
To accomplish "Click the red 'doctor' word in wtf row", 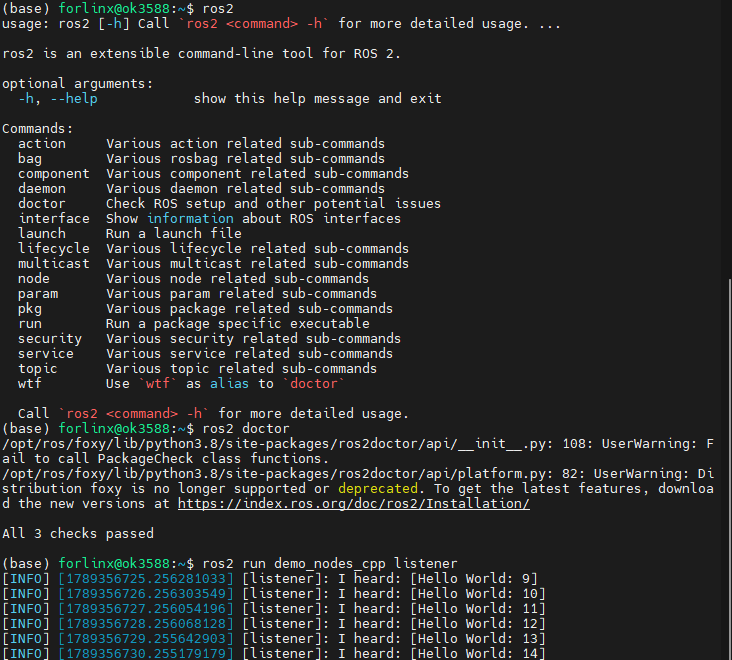I will point(314,384).
